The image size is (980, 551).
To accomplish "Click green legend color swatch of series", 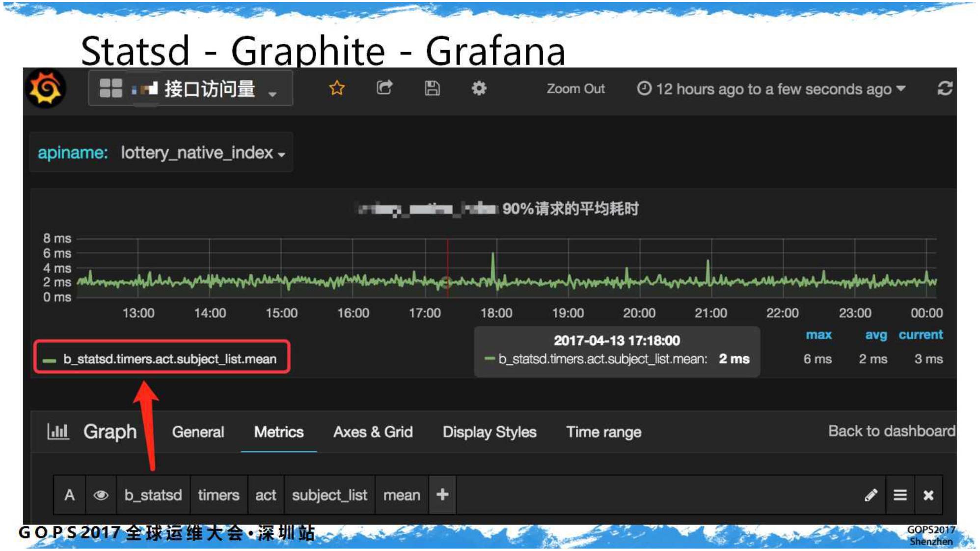I will (49, 360).
